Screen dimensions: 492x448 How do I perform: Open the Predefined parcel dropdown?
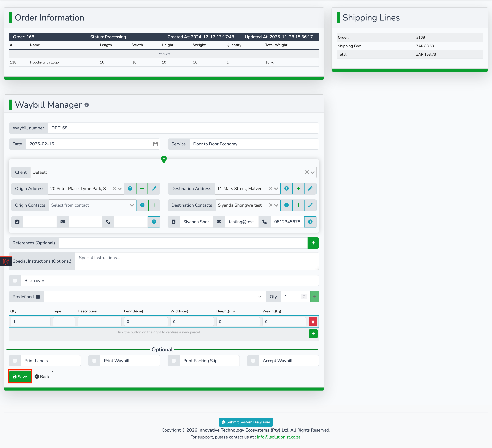click(x=155, y=297)
